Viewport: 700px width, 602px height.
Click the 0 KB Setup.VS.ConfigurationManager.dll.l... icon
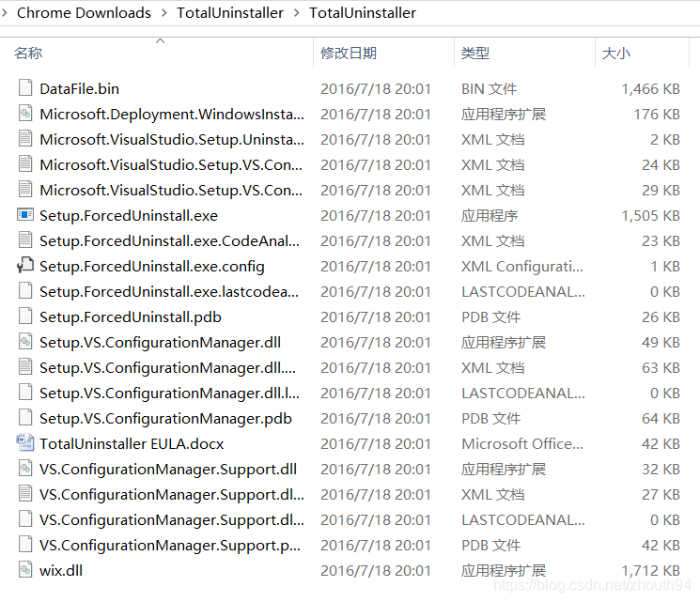point(25,393)
